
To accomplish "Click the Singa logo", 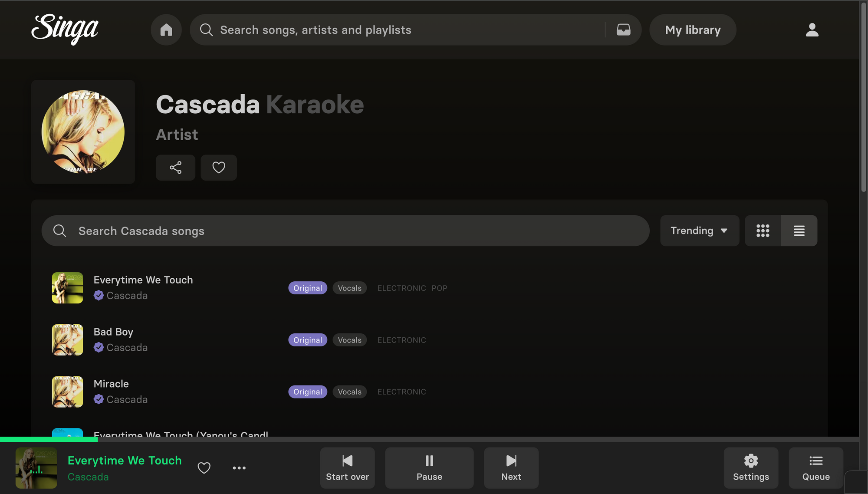I will tap(65, 29).
